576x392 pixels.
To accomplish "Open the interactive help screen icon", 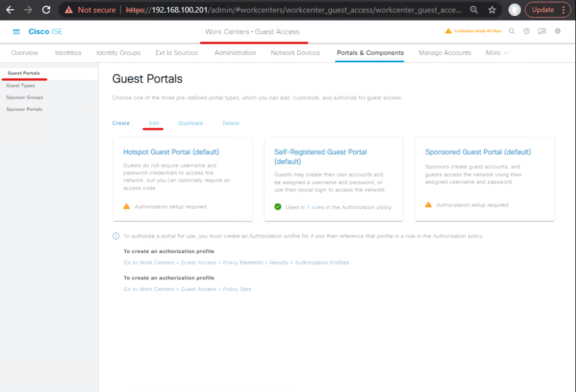I will [x=542, y=31].
